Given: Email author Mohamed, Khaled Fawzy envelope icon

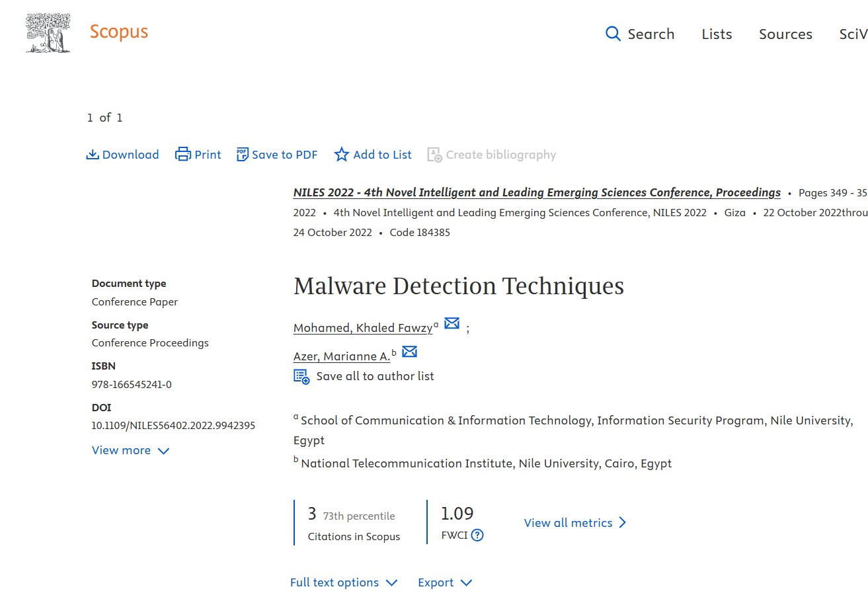Looking at the screenshot, I should 452,323.
